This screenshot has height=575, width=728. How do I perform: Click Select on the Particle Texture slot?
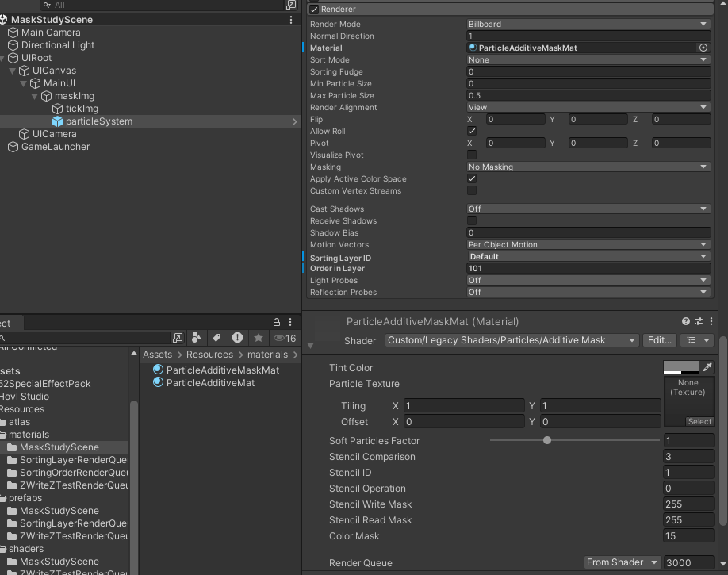pyautogui.click(x=699, y=421)
